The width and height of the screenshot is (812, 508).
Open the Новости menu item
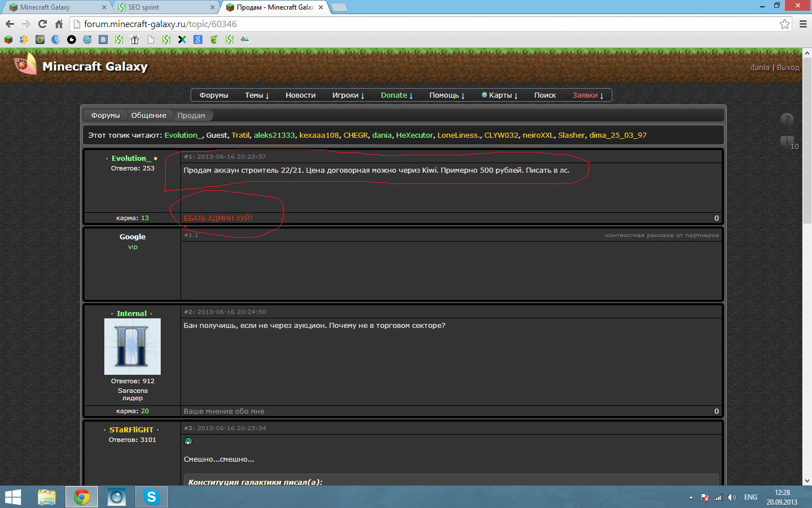point(301,95)
